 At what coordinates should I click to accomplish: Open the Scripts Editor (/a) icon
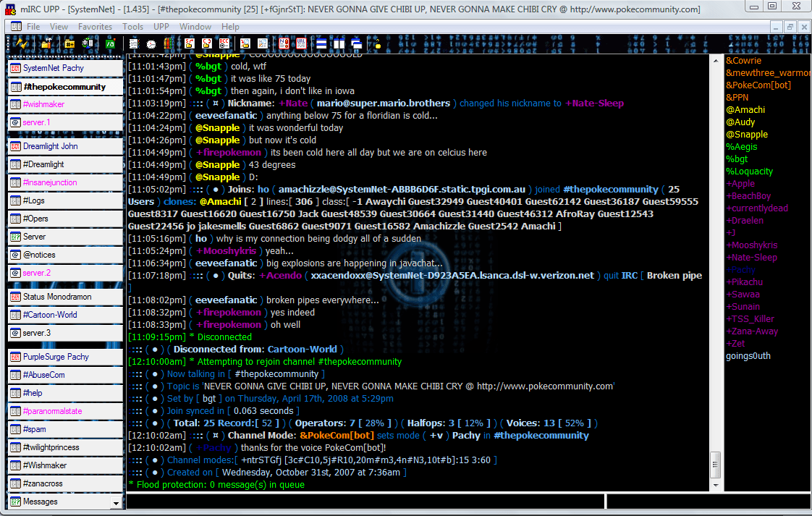point(110,44)
